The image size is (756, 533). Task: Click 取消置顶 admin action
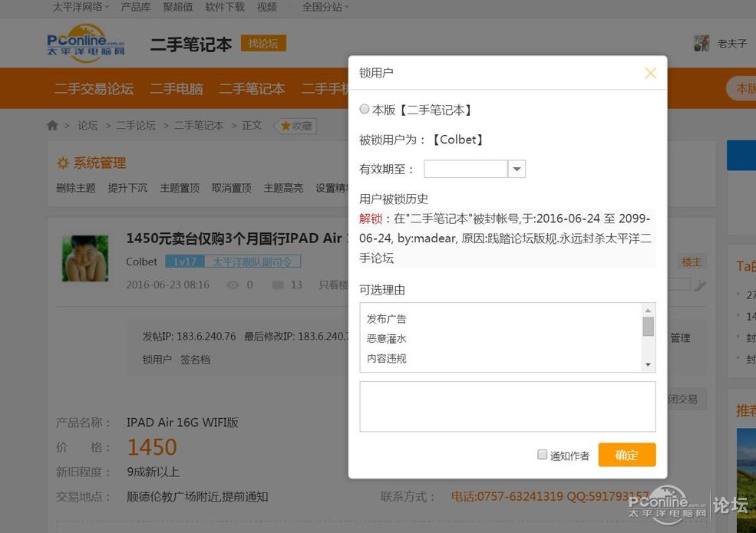click(232, 188)
